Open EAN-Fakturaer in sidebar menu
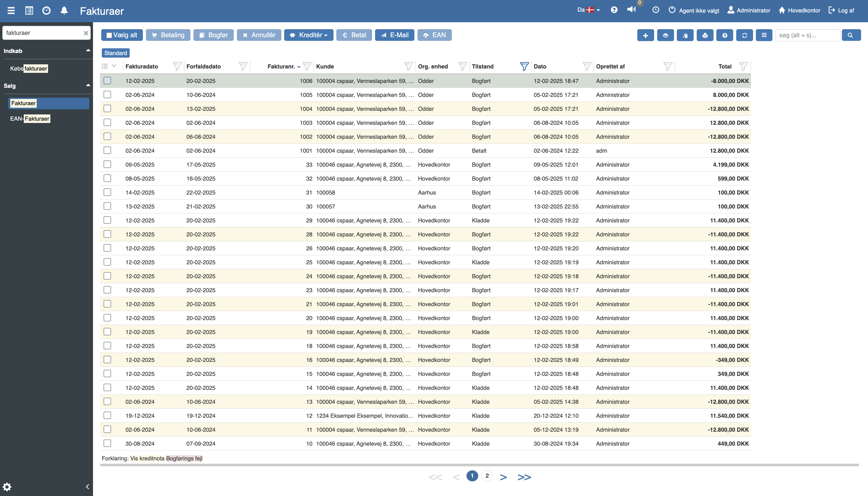This screenshot has width=868, height=496. point(30,119)
